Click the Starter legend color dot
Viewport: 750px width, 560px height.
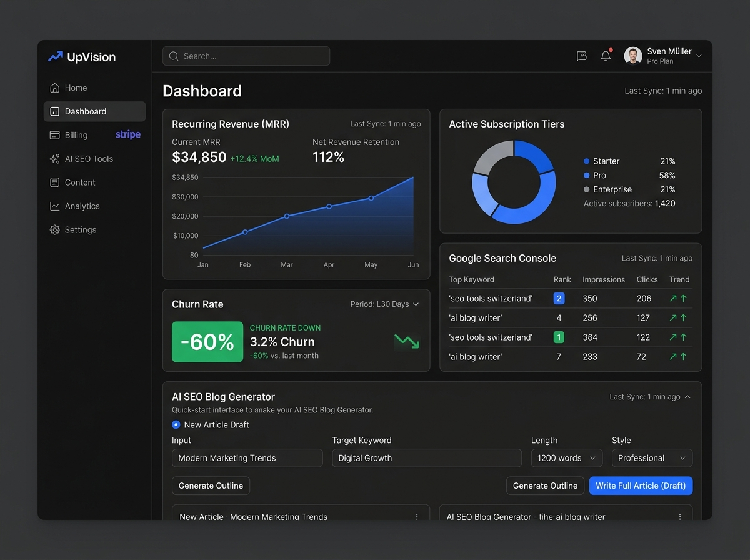tap(586, 161)
